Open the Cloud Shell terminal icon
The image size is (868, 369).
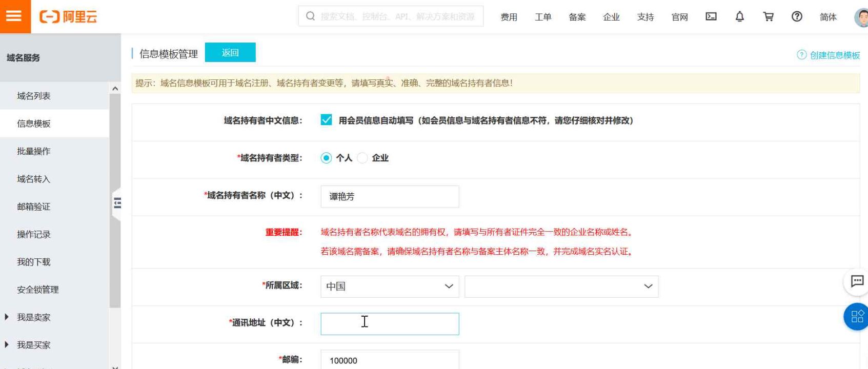coord(711,16)
